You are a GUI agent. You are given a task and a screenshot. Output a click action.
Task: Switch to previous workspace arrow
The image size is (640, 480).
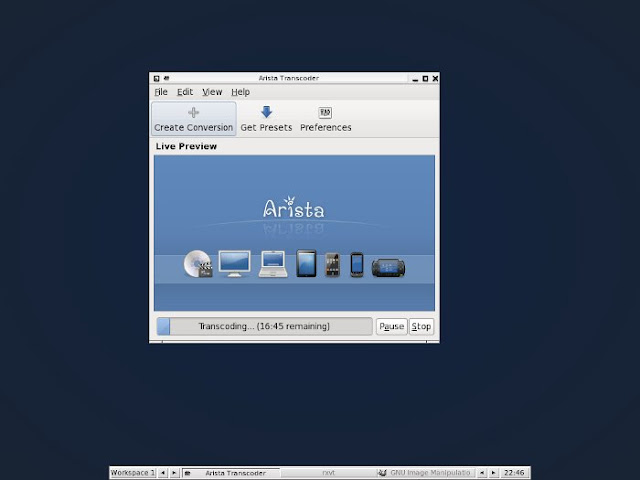[163, 473]
